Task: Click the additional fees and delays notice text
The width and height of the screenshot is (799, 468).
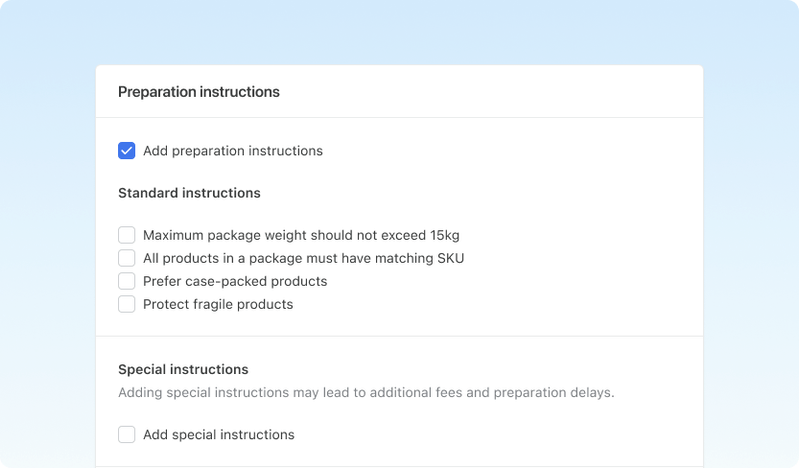Action: [x=366, y=392]
